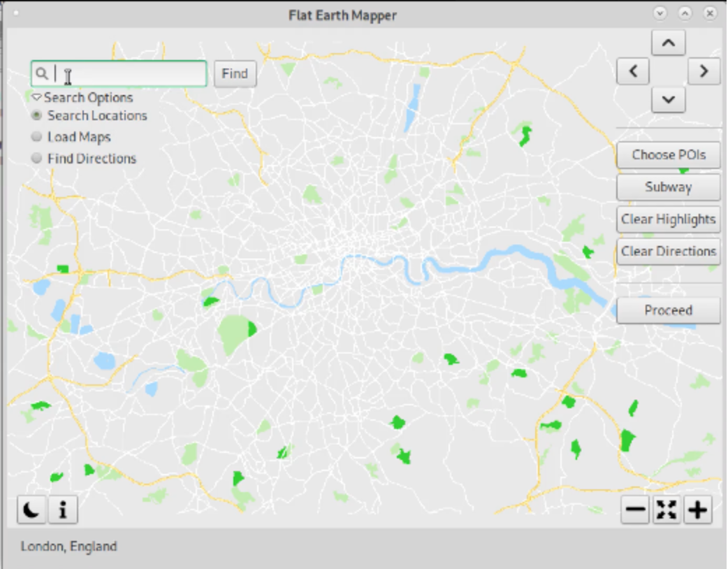Open the Choose POIs panel
This screenshot has width=728, height=569.
[x=668, y=154]
